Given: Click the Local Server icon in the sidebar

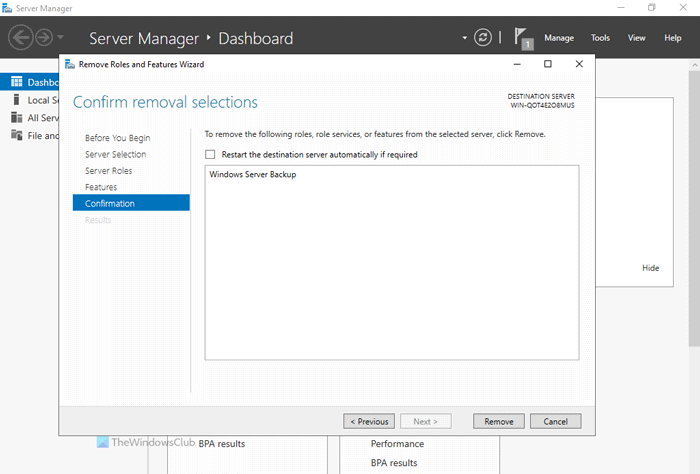Looking at the screenshot, I should (x=17, y=100).
